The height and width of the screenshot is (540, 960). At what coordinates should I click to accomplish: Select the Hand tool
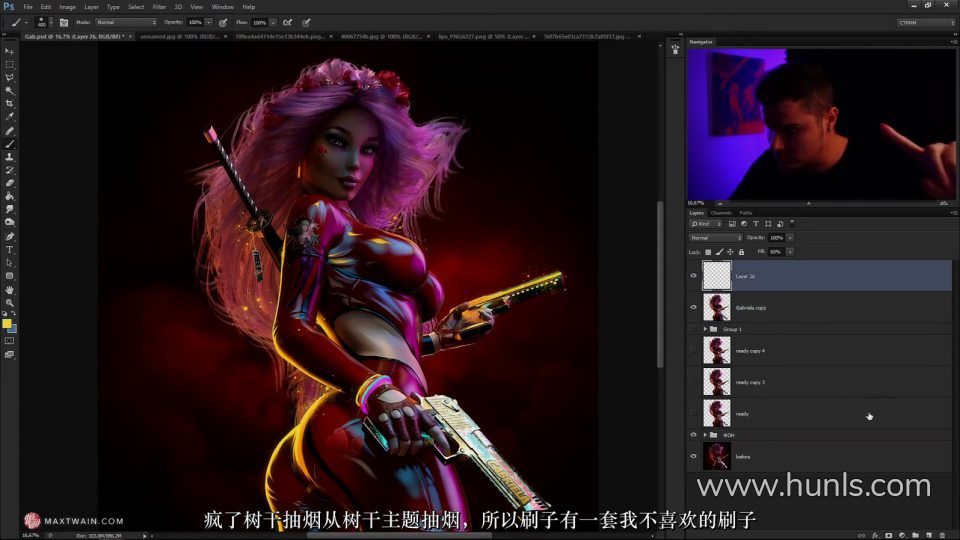9,290
